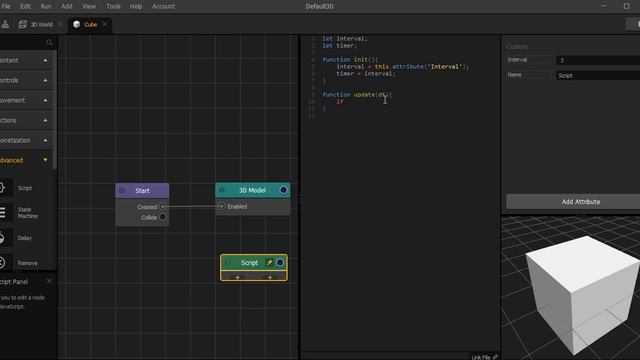Click the State Machine label in library
Screen dimensions: 640x360
coord(27,213)
